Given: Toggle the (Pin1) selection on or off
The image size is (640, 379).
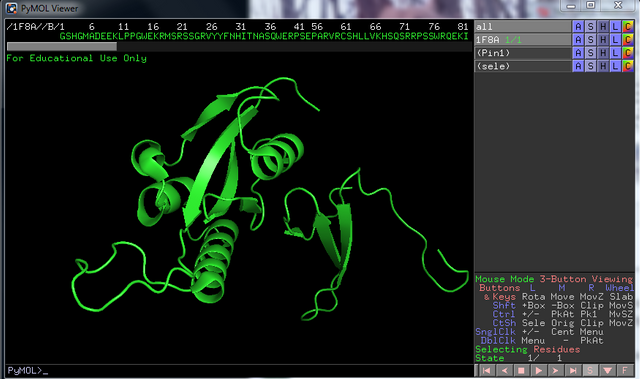Looking at the screenshot, I should point(523,53).
